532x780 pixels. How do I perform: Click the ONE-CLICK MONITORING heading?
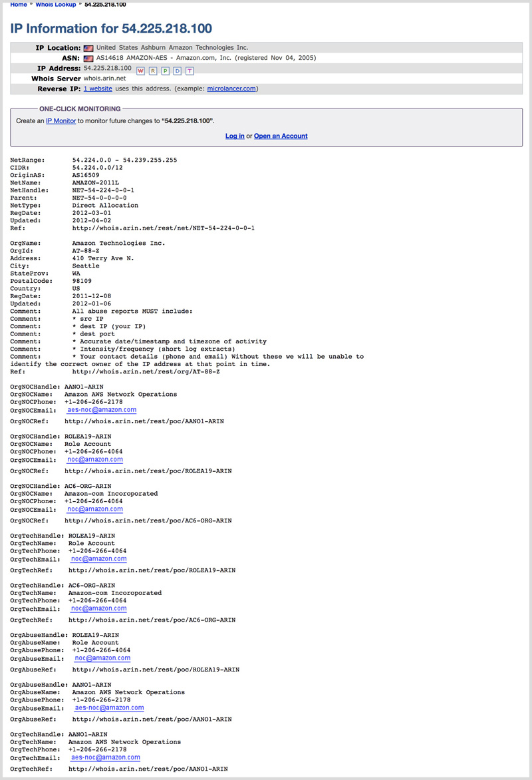80,109
